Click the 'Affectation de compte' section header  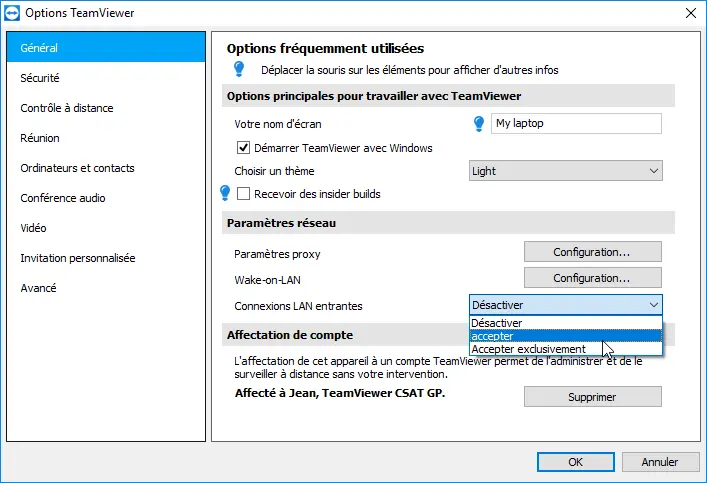coord(290,335)
